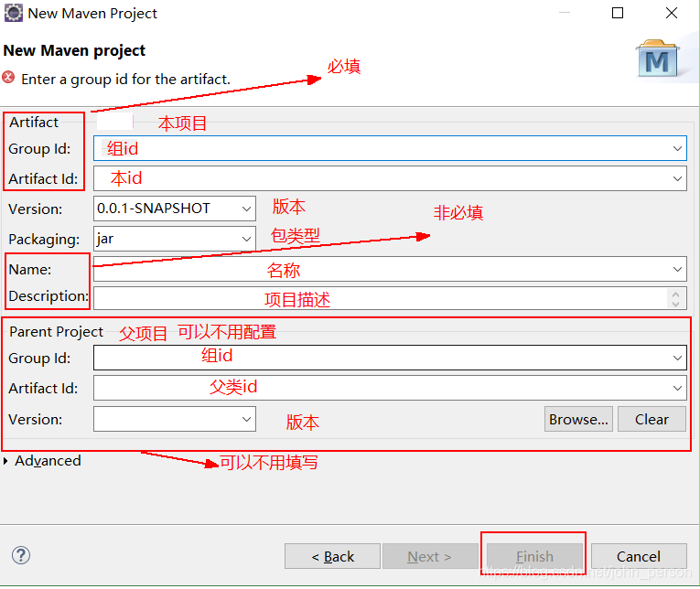
Task: Focus the Parent Project Artifact Id field
Action: 390,388
